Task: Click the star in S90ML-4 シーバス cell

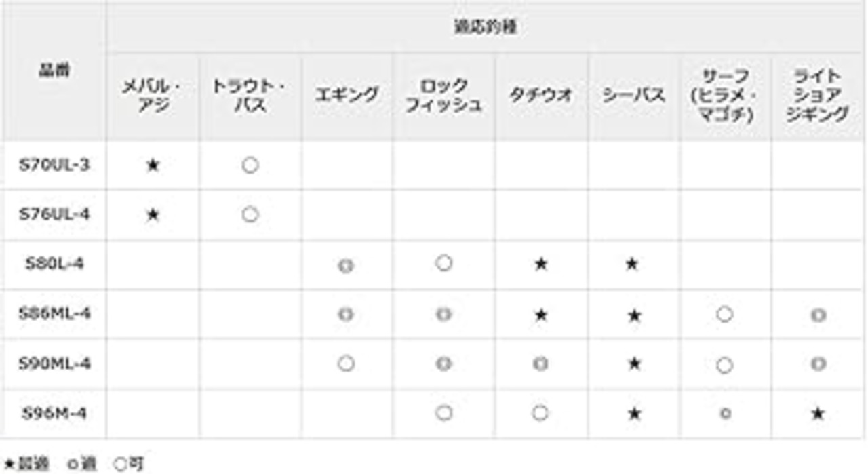Action: click(633, 363)
